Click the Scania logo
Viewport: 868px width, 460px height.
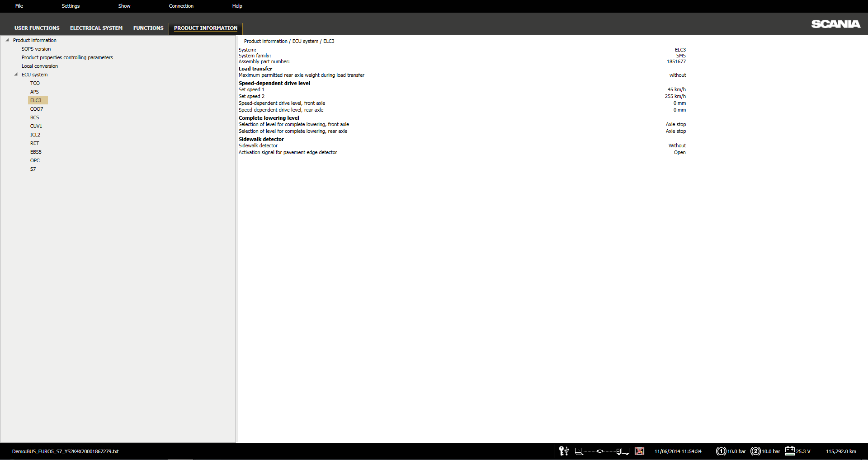pyautogui.click(x=835, y=24)
